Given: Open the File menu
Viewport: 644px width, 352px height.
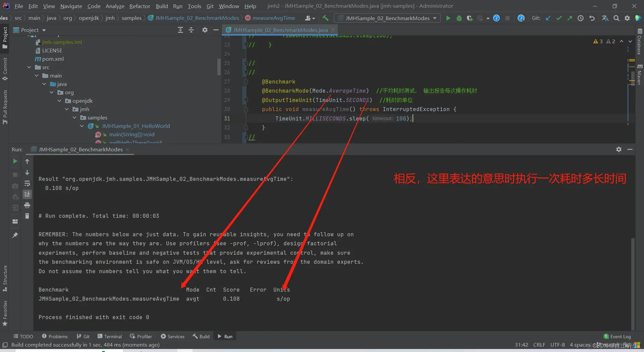Looking at the screenshot, I should 19,6.
